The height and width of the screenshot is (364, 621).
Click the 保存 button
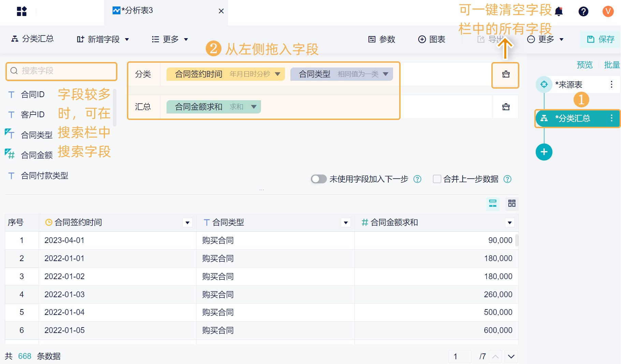coord(601,40)
